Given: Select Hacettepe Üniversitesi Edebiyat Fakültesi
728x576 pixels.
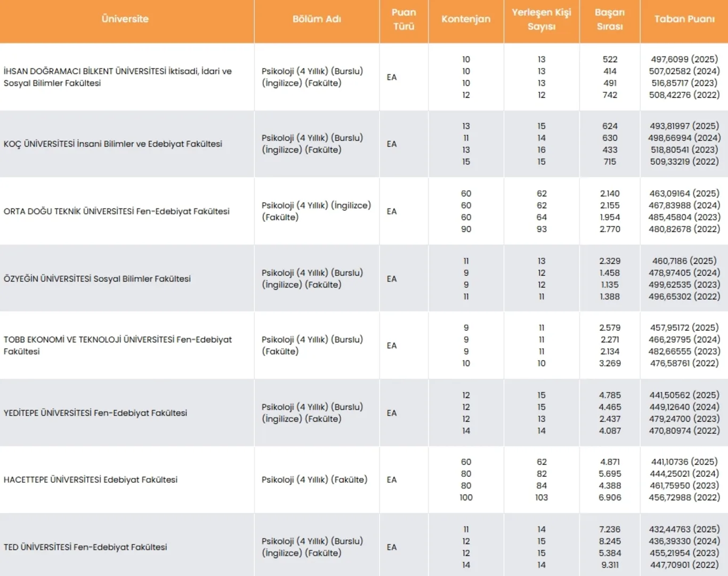Looking at the screenshot, I should click(x=91, y=479).
